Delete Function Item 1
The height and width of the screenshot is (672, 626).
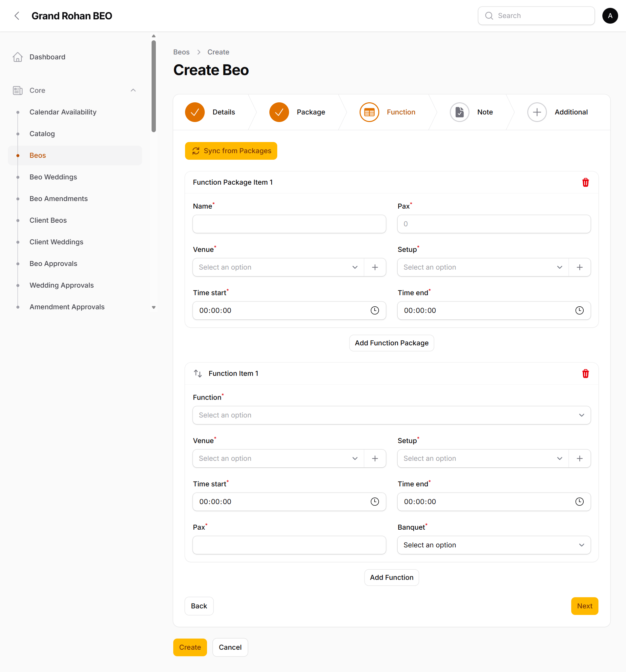585,374
